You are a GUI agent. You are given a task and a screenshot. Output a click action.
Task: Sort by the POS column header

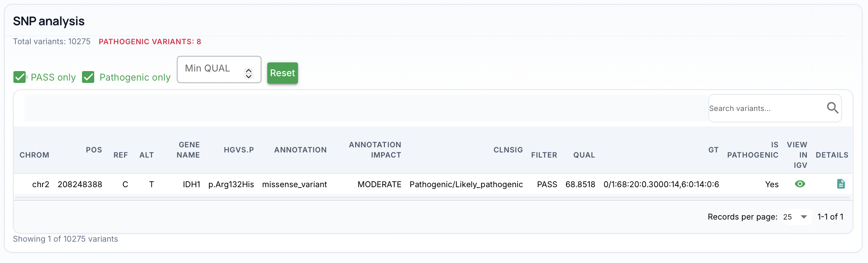(x=94, y=150)
